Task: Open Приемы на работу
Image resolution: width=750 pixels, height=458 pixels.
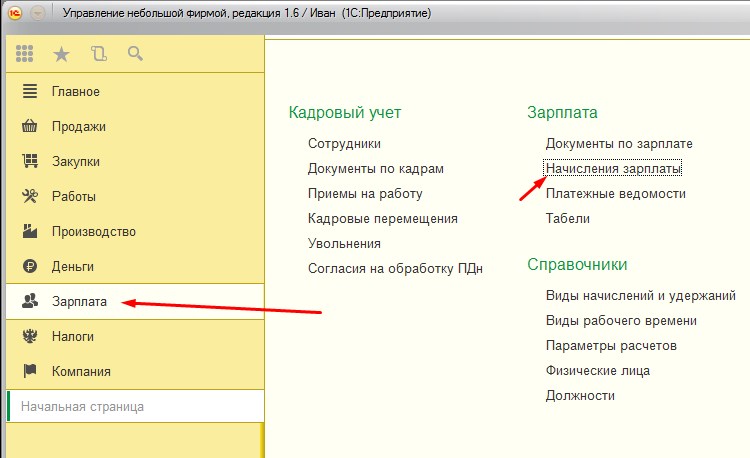Action: [365, 194]
